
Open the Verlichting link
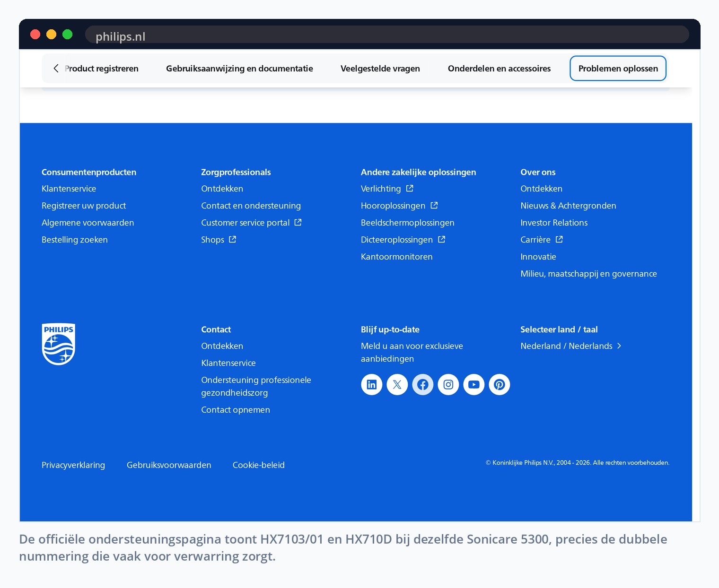(x=381, y=189)
